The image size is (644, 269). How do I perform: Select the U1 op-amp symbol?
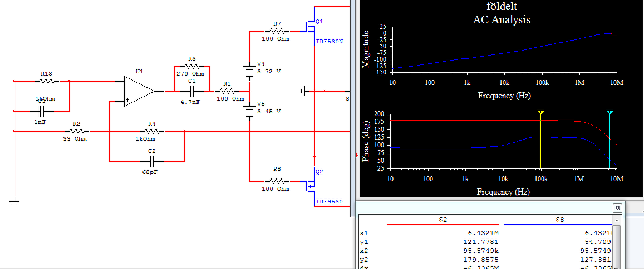139,91
